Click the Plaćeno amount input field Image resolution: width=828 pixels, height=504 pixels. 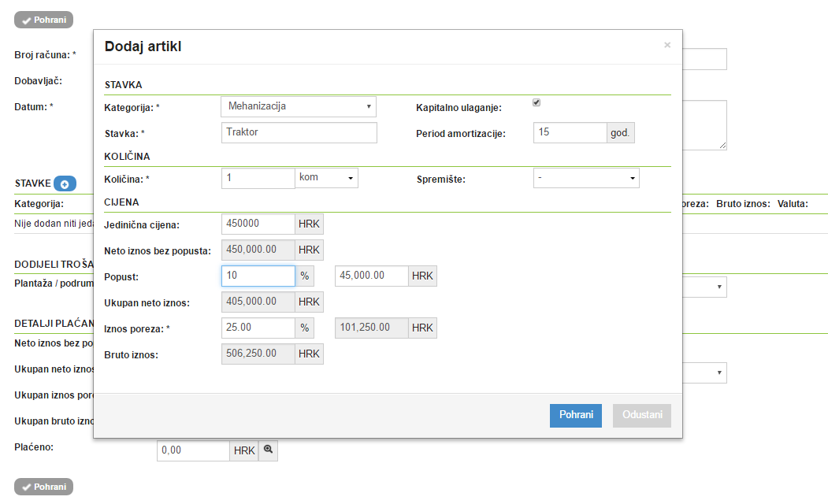pyautogui.click(x=193, y=450)
